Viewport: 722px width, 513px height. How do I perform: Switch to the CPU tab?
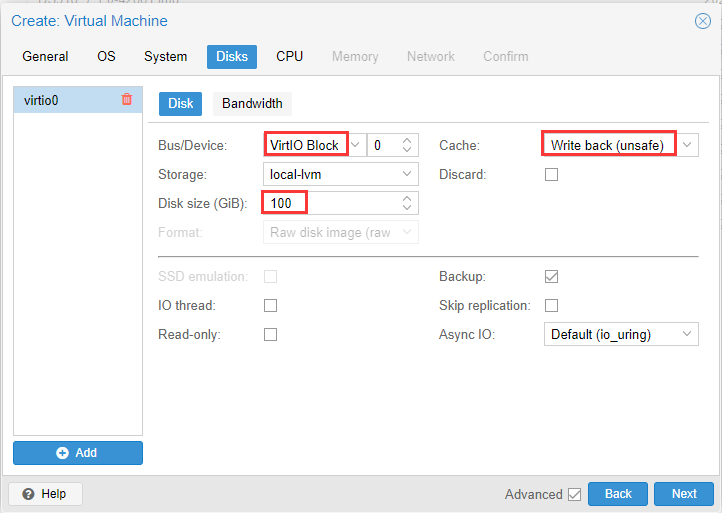[290, 57]
